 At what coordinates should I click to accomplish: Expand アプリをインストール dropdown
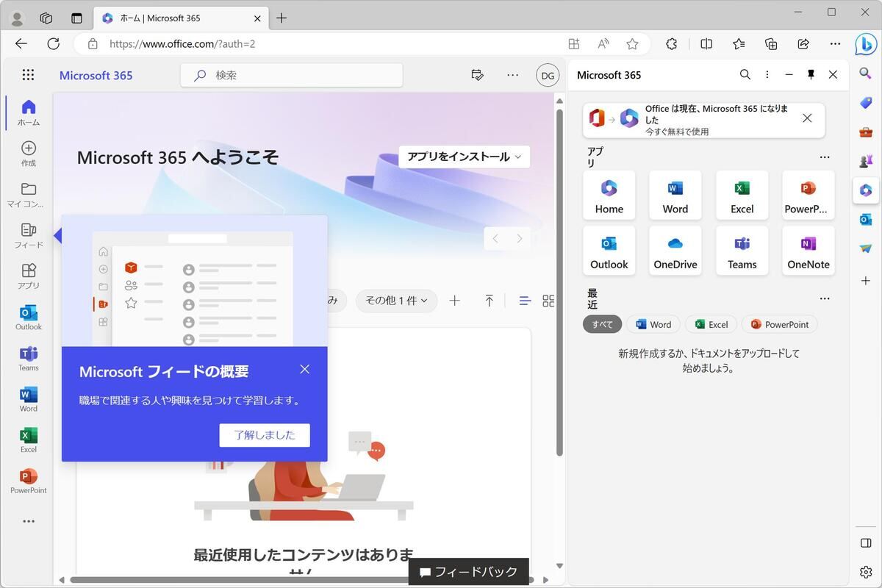465,157
